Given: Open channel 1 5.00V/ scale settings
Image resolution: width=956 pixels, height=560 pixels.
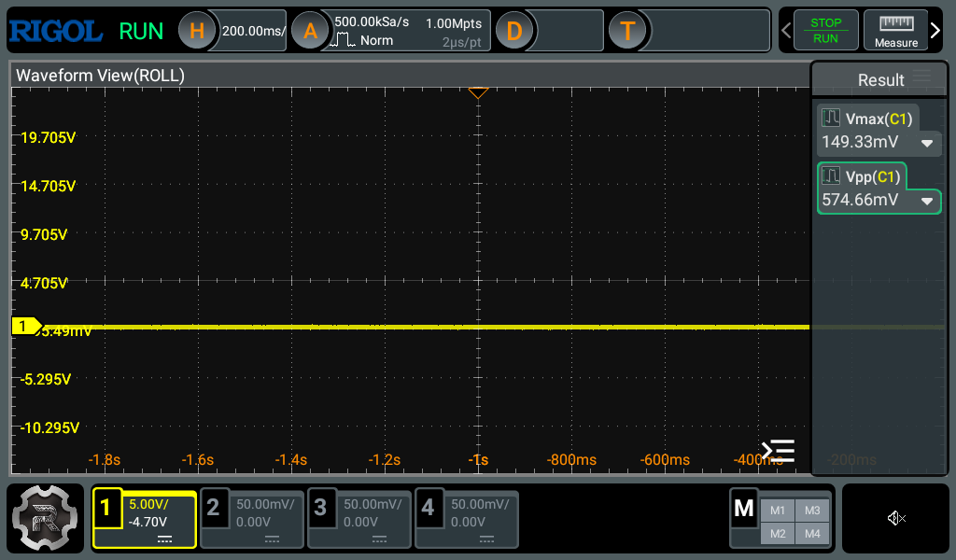Looking at the screenshot, I should pyautogui.click(x=148, y=505).
